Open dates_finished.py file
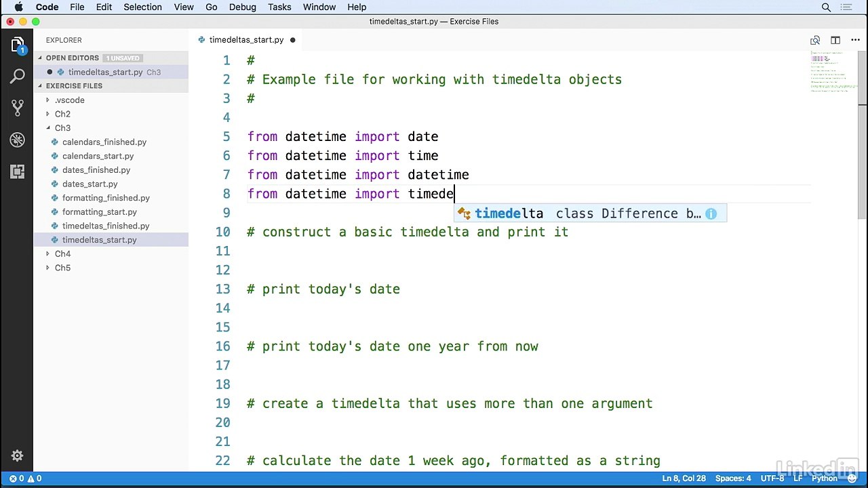Screen dimensions: 868x488 pyautogui.click(x=96, y=170)
